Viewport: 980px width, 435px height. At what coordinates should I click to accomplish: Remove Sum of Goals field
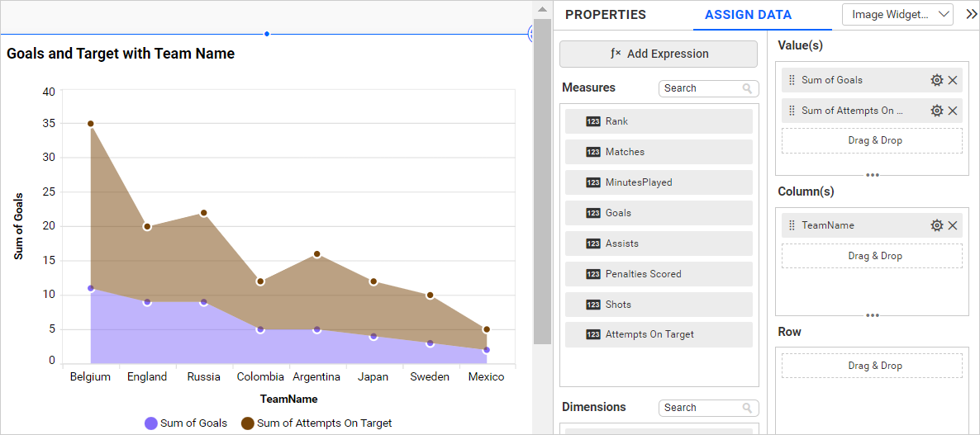coord(953,80)
